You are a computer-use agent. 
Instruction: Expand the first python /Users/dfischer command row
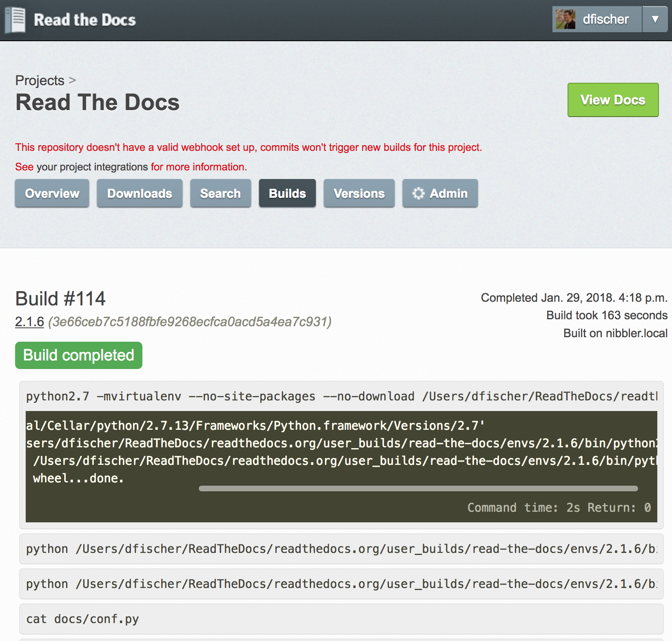click(342, 549)
